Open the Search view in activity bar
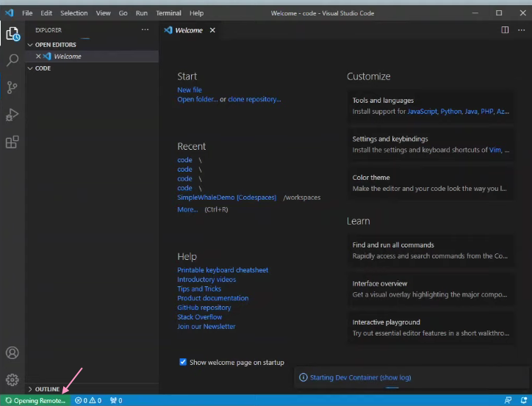Viewport: 532px width, 406px height. tap(12, 60)
